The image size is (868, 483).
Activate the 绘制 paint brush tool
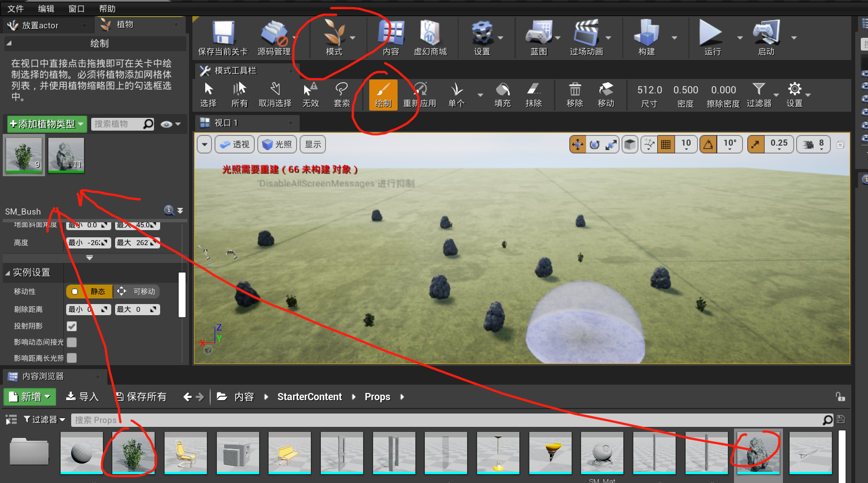tap(383, 95)
